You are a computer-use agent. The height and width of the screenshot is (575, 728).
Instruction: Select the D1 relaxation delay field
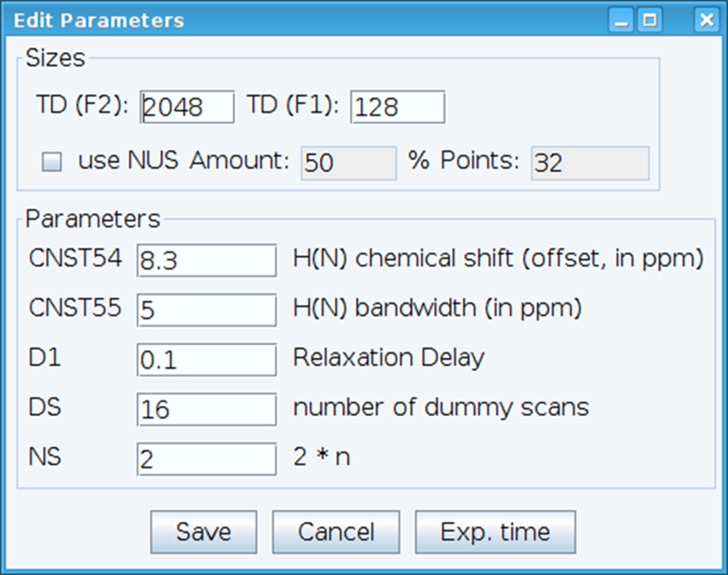pos(207,360)
